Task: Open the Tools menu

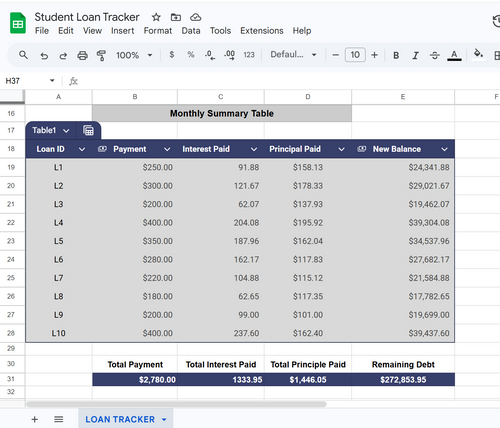Action: tap(220, 31)
